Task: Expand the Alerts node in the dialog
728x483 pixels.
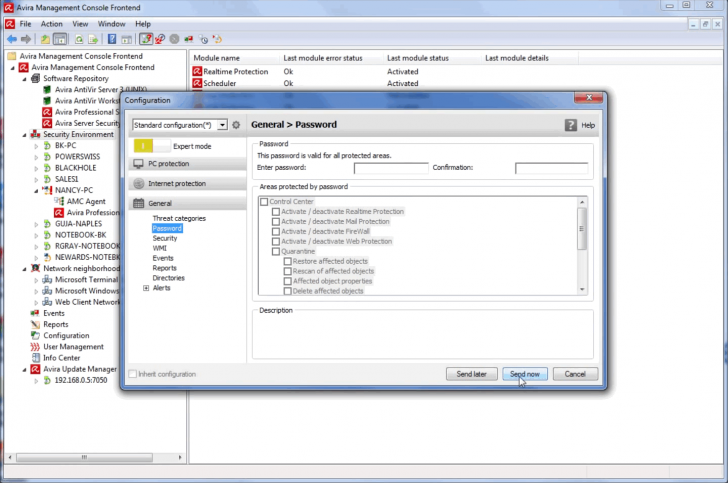Action: point(146,288)
